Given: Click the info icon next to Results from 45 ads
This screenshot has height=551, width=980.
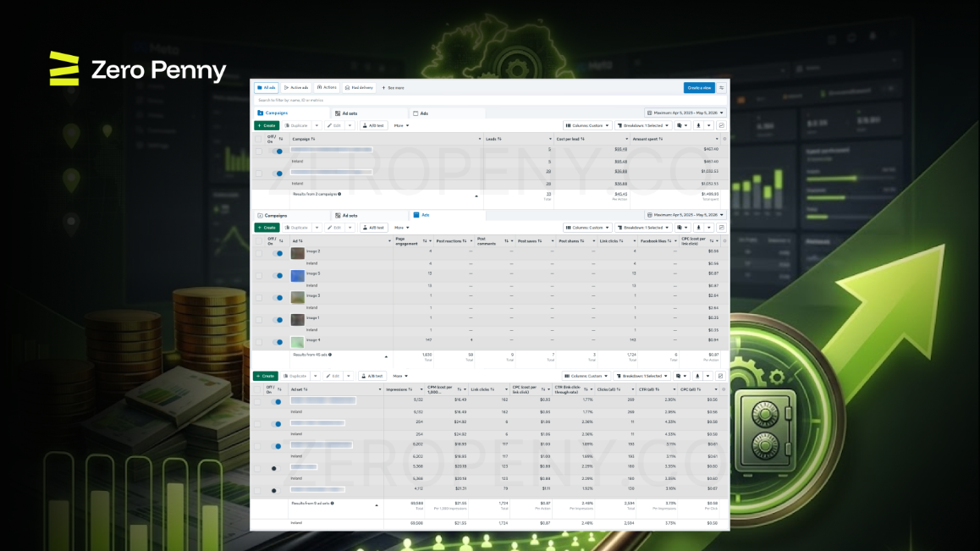Looking at the screenshot, I should pyautogui.click(x=330, y=355).
